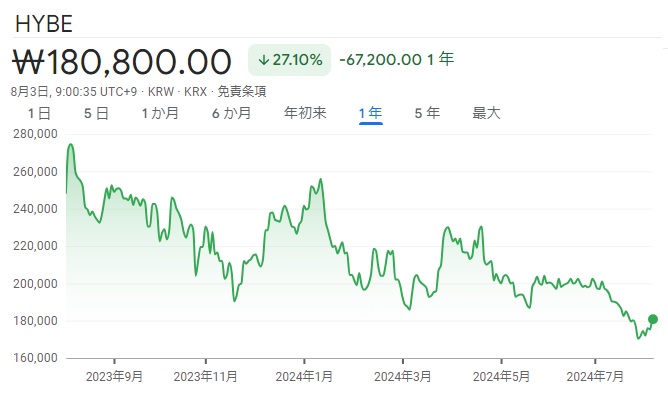Click the HYBE stock title

tap(44, 24)
